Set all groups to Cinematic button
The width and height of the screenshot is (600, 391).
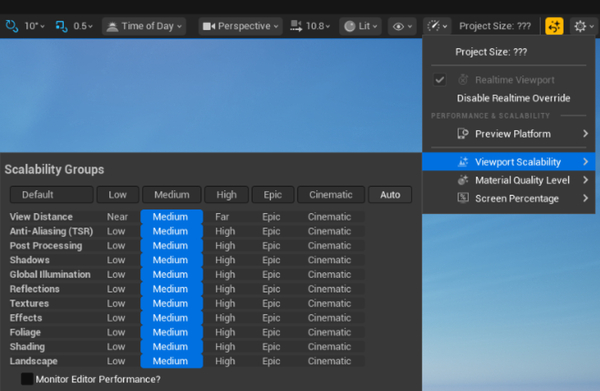coord(331,195)
